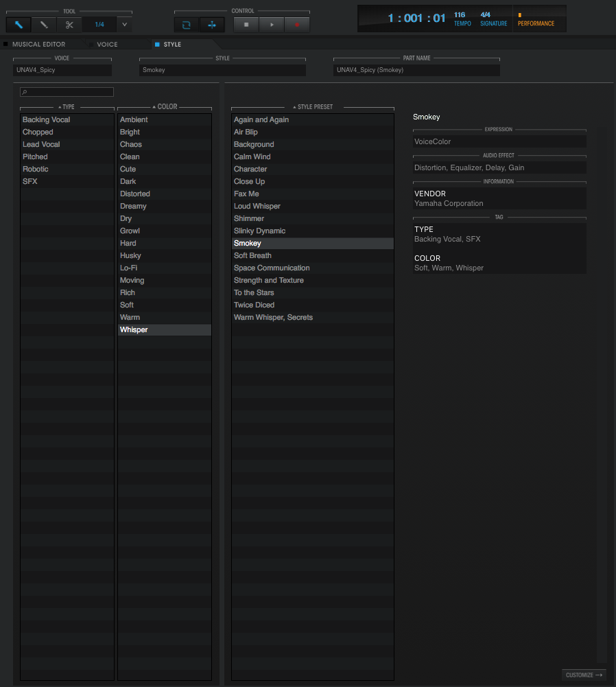
Task: Select Dark color
Action: [x=165, y=181]
